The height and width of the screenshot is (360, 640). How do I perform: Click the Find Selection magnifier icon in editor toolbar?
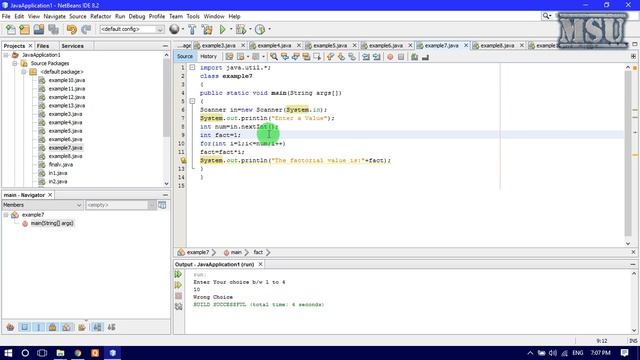[x=274, y=57]
